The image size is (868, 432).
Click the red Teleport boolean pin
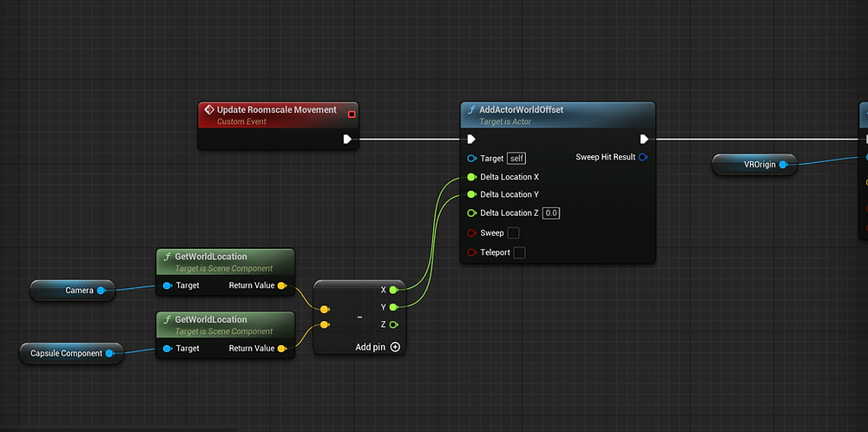[471, 252]
